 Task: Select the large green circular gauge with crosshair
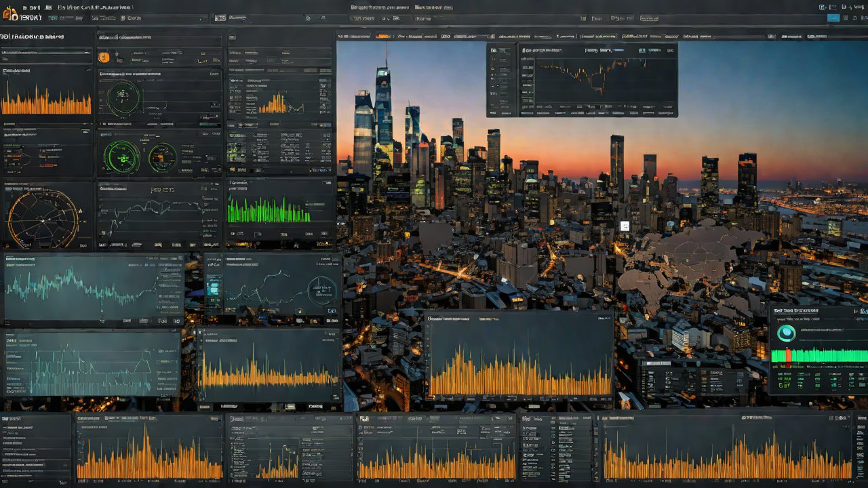coord(123,157)
